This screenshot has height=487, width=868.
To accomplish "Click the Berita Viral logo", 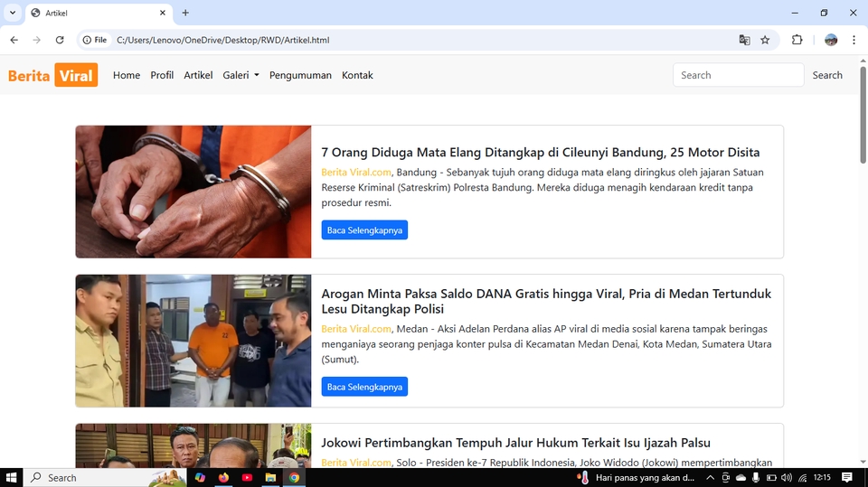I will point(52,75).
